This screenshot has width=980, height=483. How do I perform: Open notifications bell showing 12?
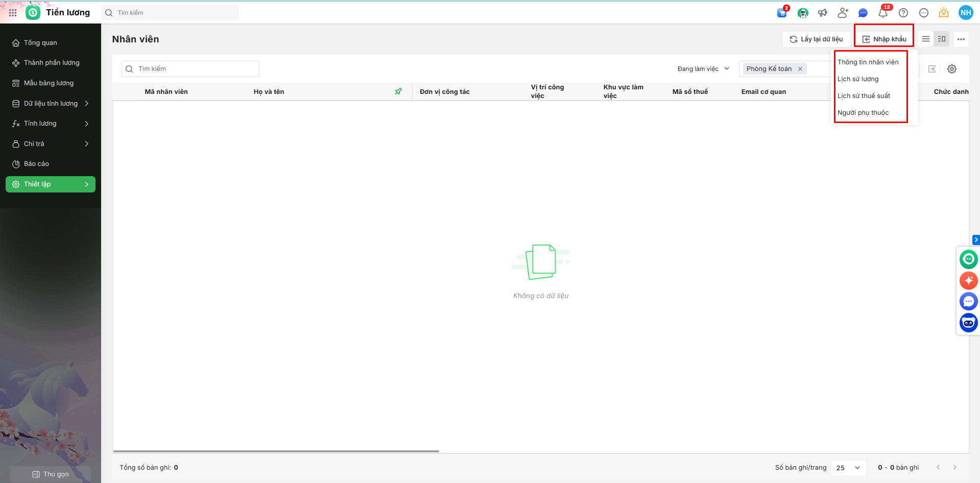click(x=883, y=13)
